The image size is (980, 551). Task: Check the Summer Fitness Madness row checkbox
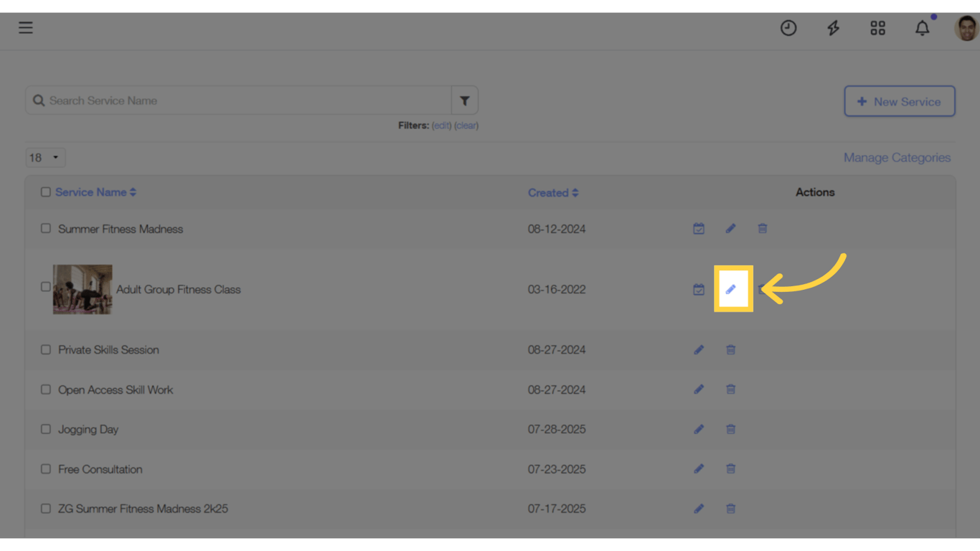pyautogui.click(x=45, y=228)
